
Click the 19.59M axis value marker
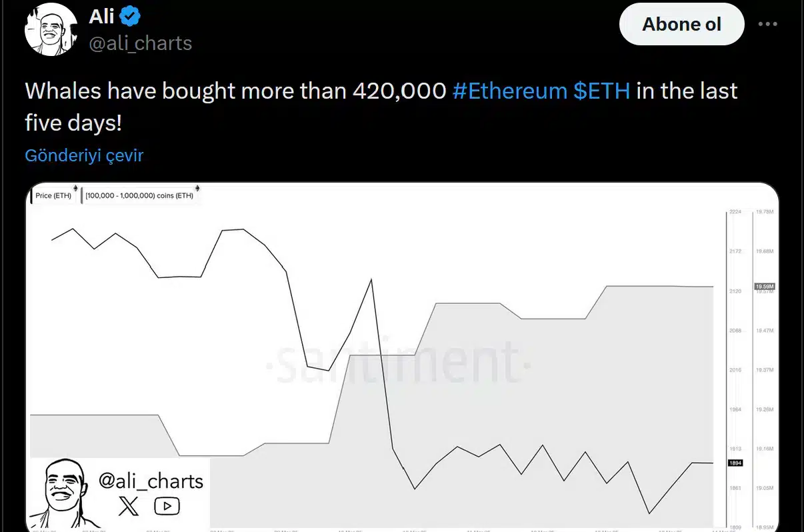tap(763, 286)
